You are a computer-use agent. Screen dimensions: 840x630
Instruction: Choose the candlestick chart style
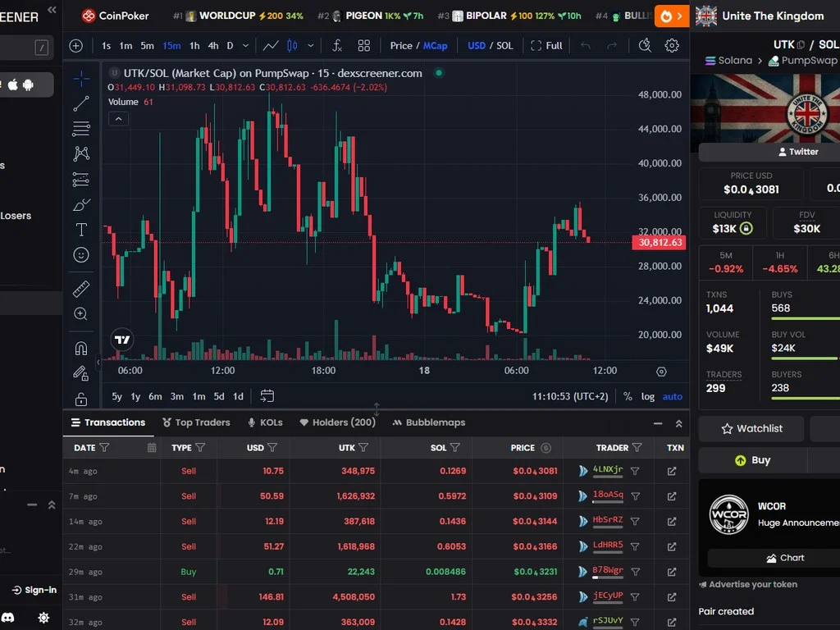pos(292,46)
